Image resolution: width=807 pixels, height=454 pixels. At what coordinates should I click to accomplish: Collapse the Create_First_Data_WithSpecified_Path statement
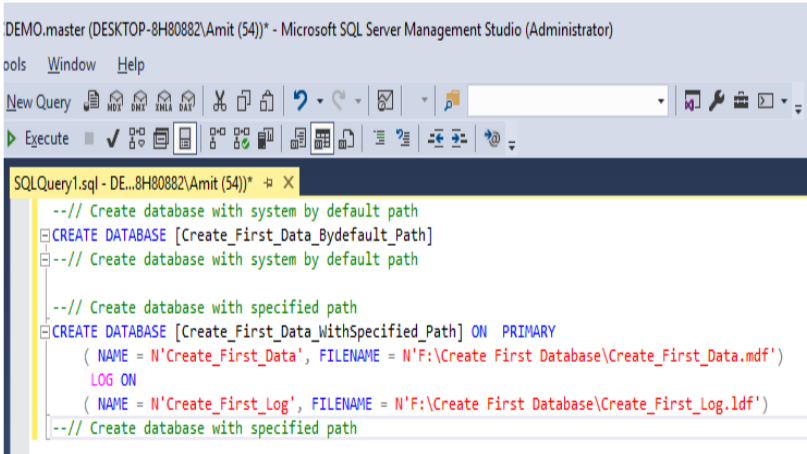tap(45, 332)
